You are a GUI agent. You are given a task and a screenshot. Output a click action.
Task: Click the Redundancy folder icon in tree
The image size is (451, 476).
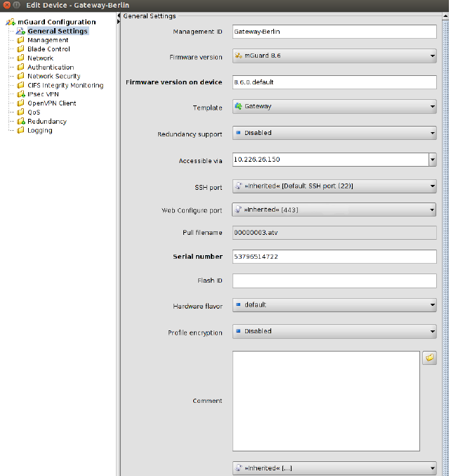(21, 122)
